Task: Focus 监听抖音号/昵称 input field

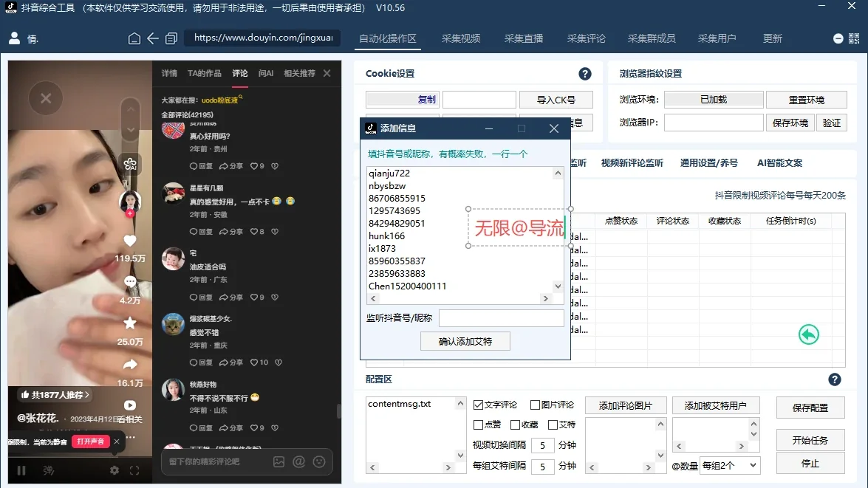Action: 501,318
